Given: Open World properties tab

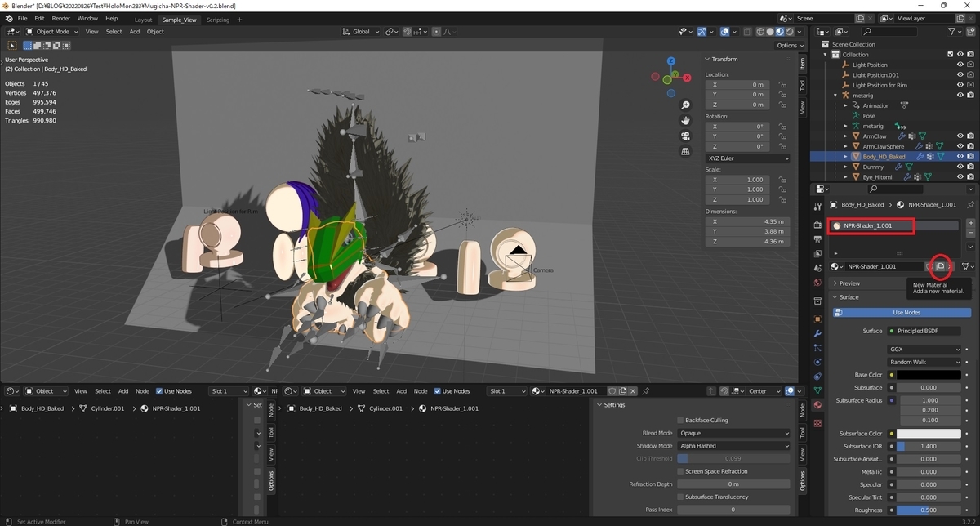Looking at the screenshot, I should point(817,284).
